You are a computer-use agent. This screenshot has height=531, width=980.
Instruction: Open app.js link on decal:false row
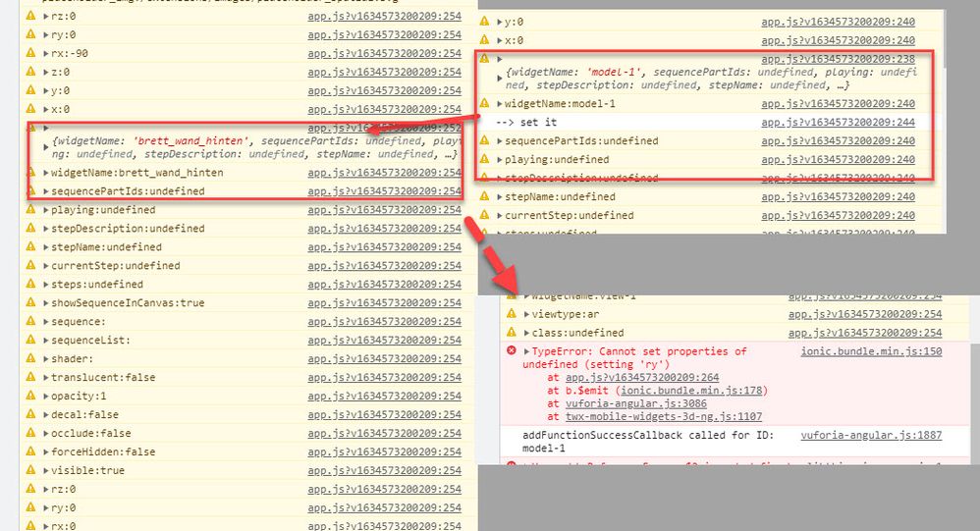[x=384, y=414]
